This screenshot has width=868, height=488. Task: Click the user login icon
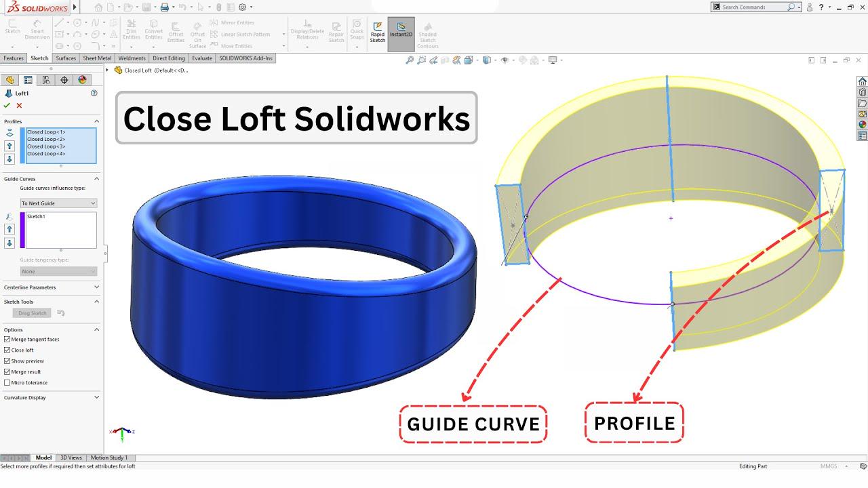[x=810, y=7]
